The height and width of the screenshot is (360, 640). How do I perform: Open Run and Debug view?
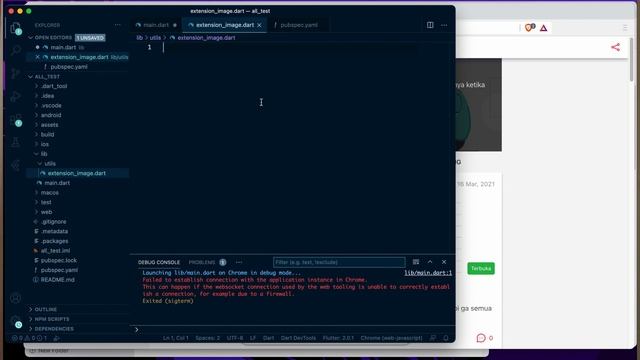(x=16, y=97)
